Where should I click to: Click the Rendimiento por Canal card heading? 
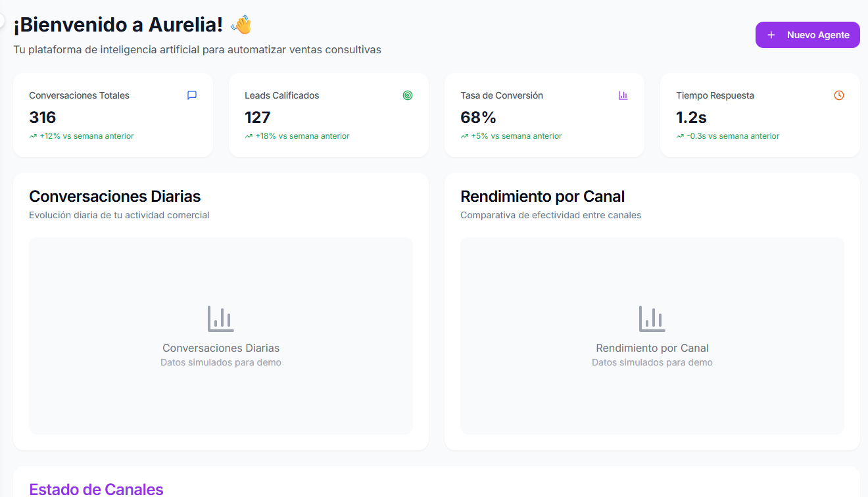542,197
